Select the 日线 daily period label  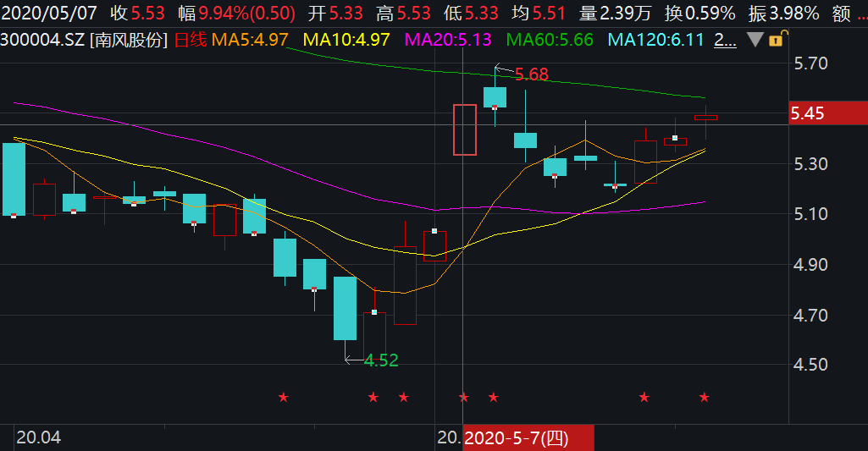190,40
